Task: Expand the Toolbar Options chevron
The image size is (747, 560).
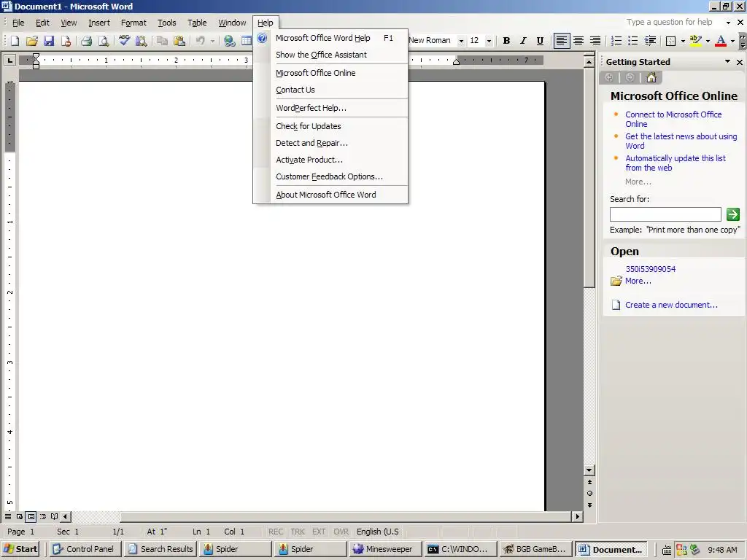Action: click(x=742, y=41)
